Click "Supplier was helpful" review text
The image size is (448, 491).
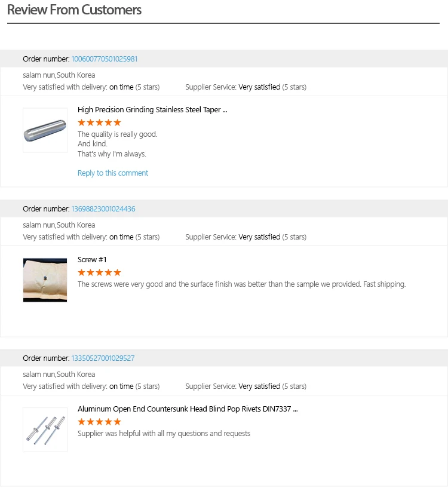[164, 434]
